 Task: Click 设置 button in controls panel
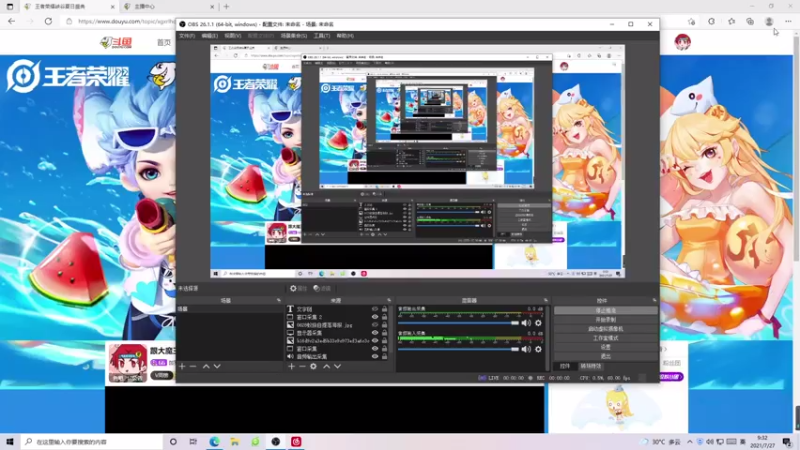click(x=606, y=347)
